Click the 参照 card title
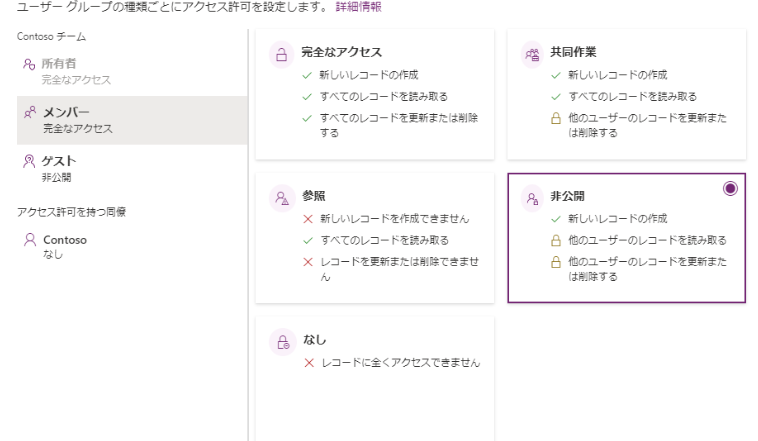The width and height of the screenshot is (758, 441). click(313, 196)
